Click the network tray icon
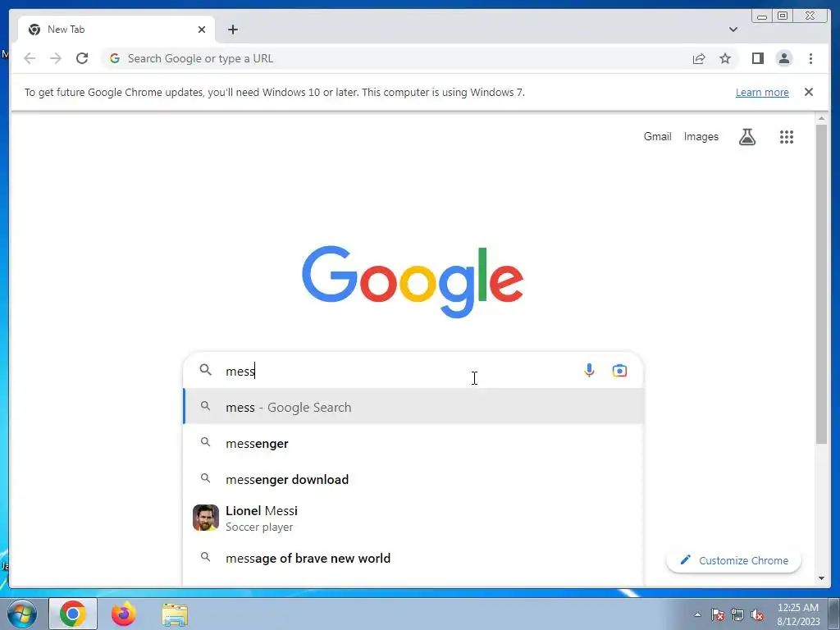The height and width of the screenshot is (630, 840). click(x=737, y=614)
